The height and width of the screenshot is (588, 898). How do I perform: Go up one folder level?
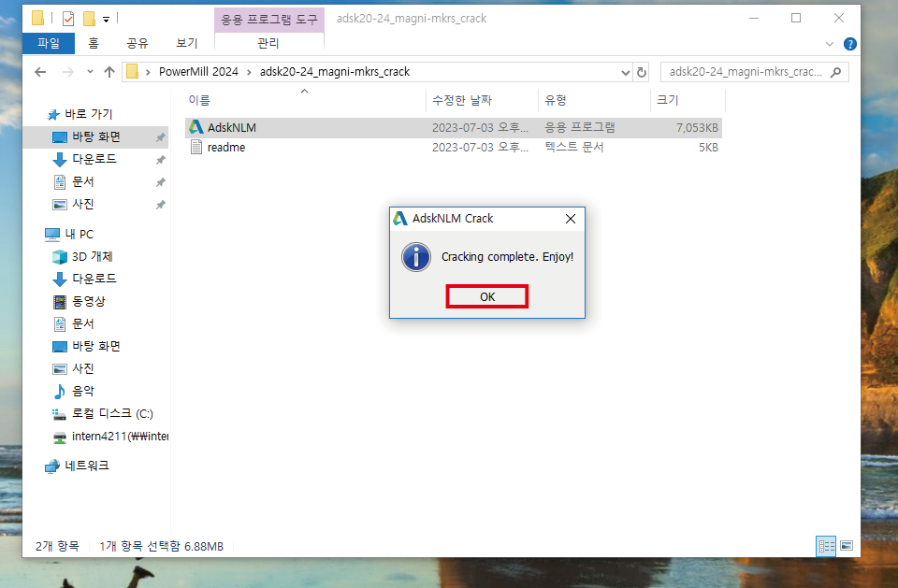109,72
